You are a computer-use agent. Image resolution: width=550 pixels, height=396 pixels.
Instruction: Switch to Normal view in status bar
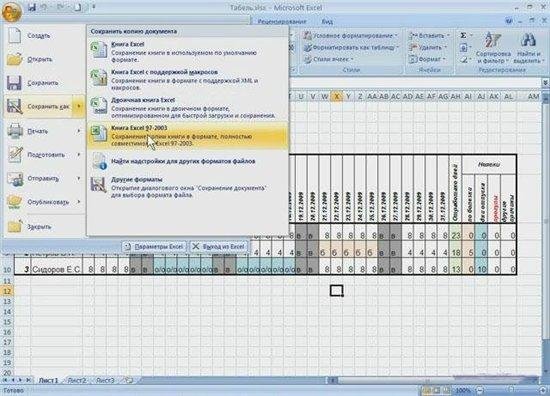[426, 390]
